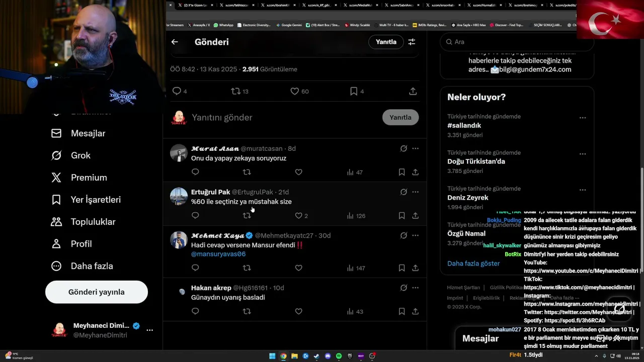Click the Yanıtla button beside reply box
The image size is (644, 362).
click(x=400, y=117)
